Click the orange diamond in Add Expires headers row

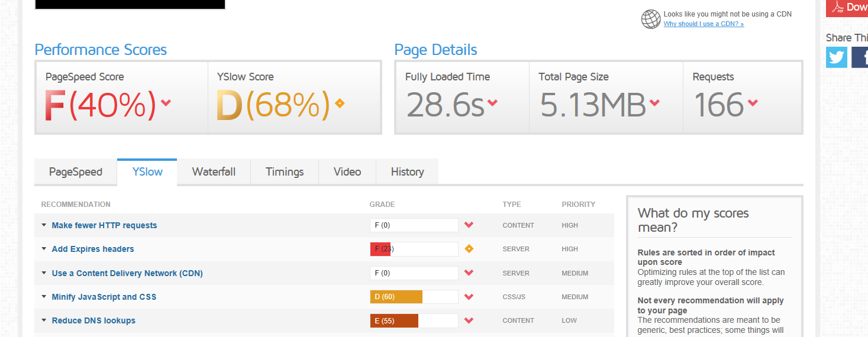(x=469, y=249)
